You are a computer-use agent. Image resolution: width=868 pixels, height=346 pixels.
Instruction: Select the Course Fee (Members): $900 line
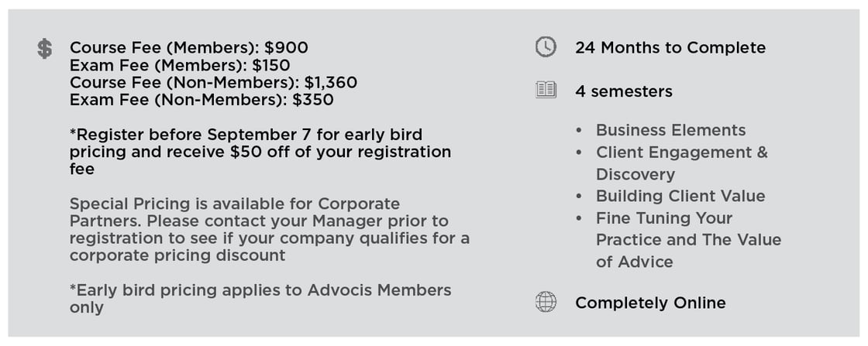[189, 48]
